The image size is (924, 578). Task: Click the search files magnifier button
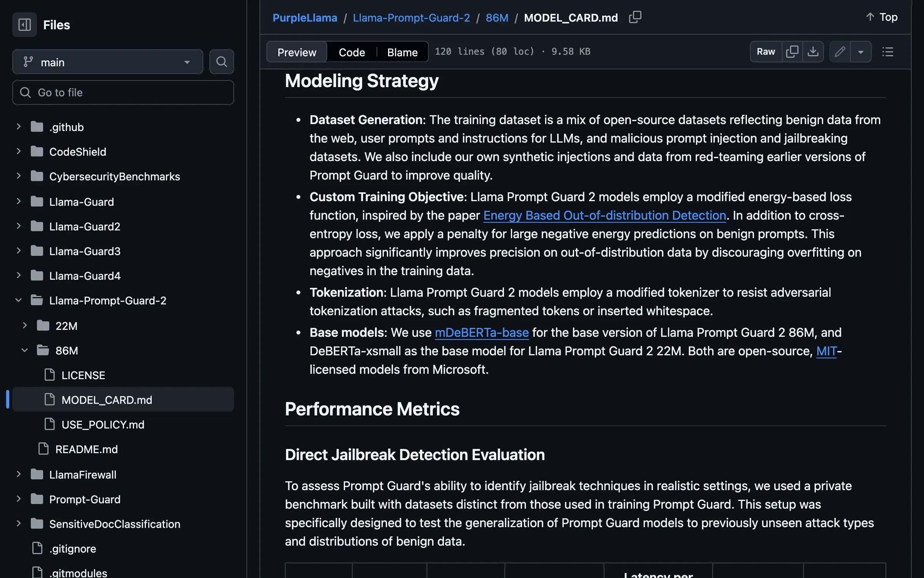221,62
